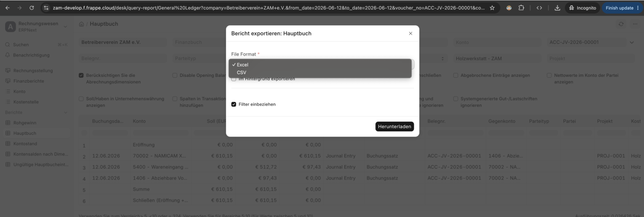The image size is (644, 217).
Task: Click the refresh report icon
Action: pyautogui.click(x=621, y=24)
